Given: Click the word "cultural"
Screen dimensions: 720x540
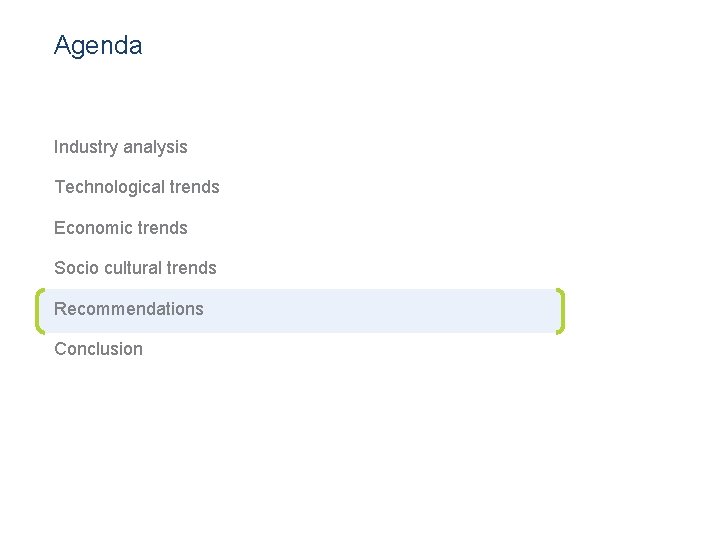Looking at the screenshot, I should tap(133, 268).
